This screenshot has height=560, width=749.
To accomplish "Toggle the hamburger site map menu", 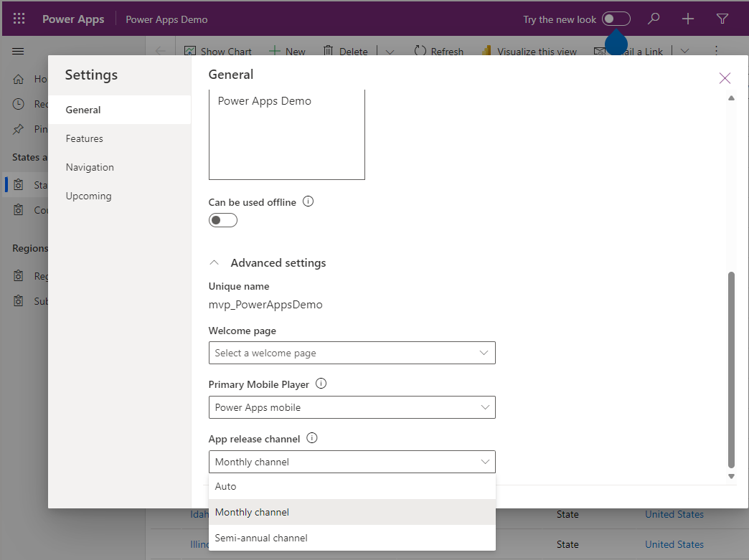I will [18, 51].
